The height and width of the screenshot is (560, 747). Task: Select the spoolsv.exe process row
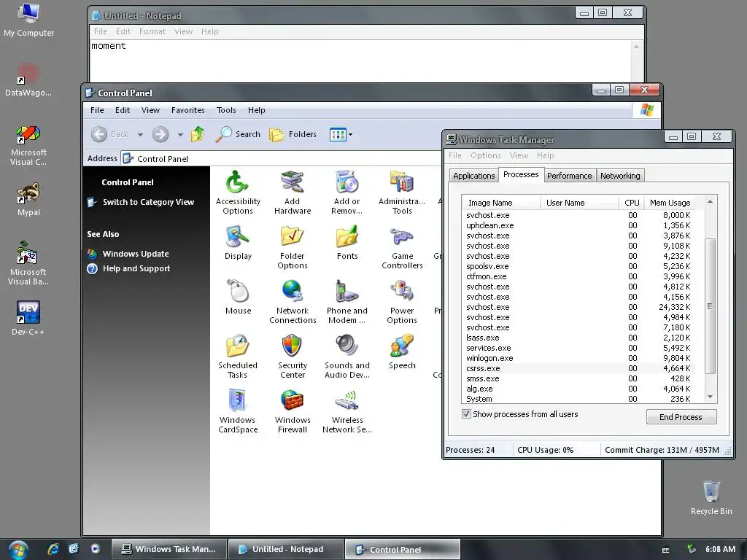pyautogui.click(x=578, y=266)
